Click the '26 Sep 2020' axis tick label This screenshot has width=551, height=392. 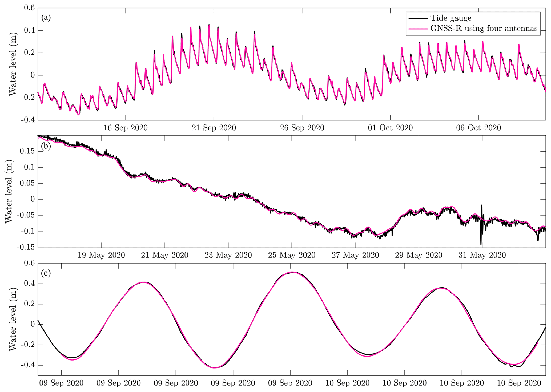tap(302, 128)
